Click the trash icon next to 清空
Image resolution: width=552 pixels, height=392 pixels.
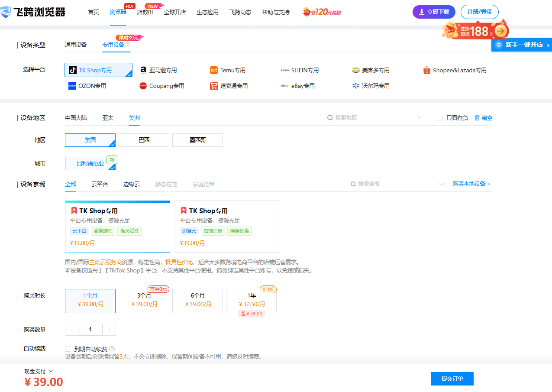477,118
